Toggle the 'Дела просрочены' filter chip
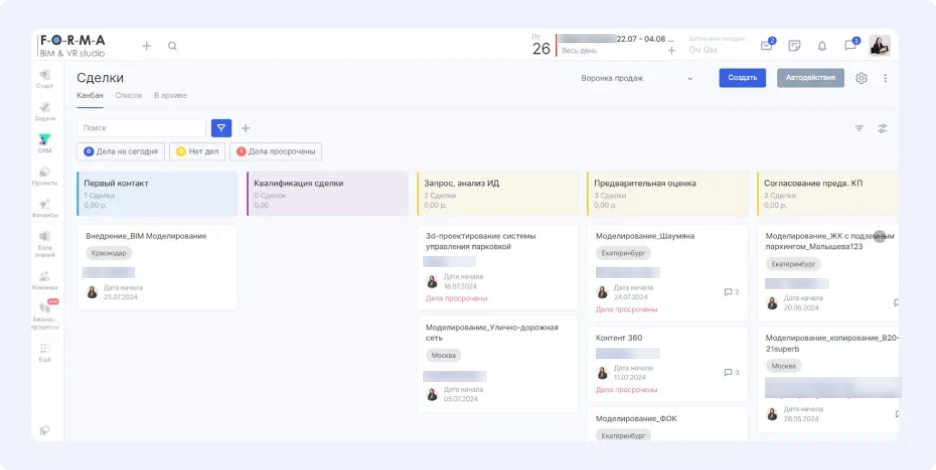The width and height of the screenshot is (936, 470). (275, 152)
